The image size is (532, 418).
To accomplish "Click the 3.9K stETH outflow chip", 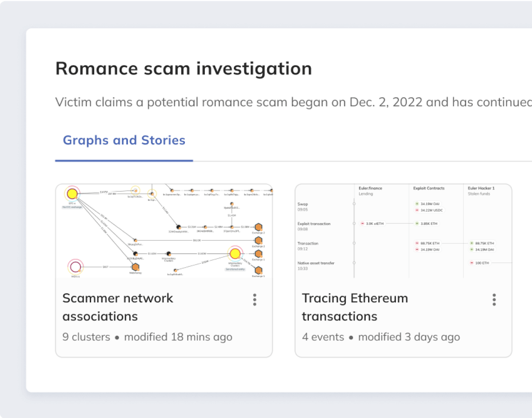I will (372, 224).
